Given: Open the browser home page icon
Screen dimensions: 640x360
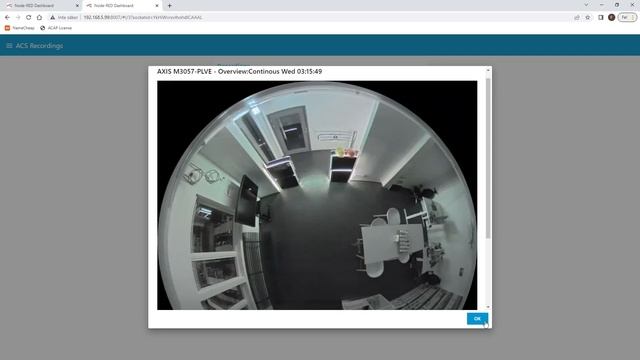Looking at the screenshot, I should click(x=39, y=18).
